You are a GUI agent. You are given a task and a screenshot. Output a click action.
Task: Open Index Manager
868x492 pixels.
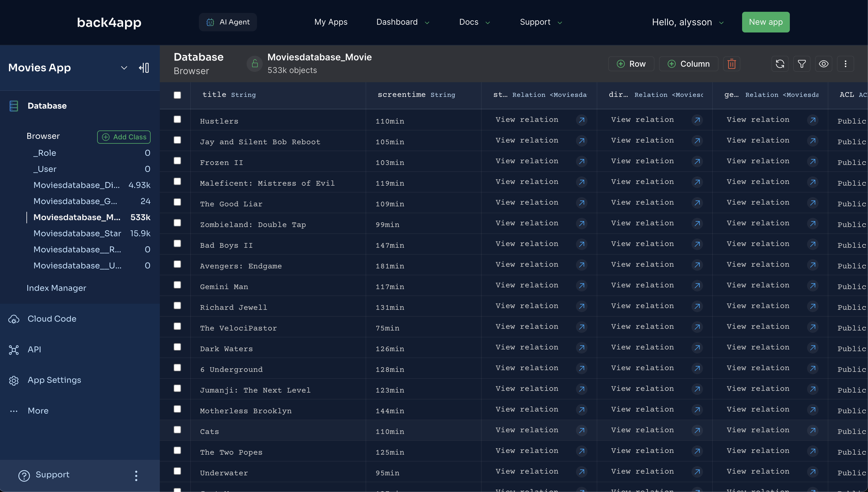[x=56, y=288]
